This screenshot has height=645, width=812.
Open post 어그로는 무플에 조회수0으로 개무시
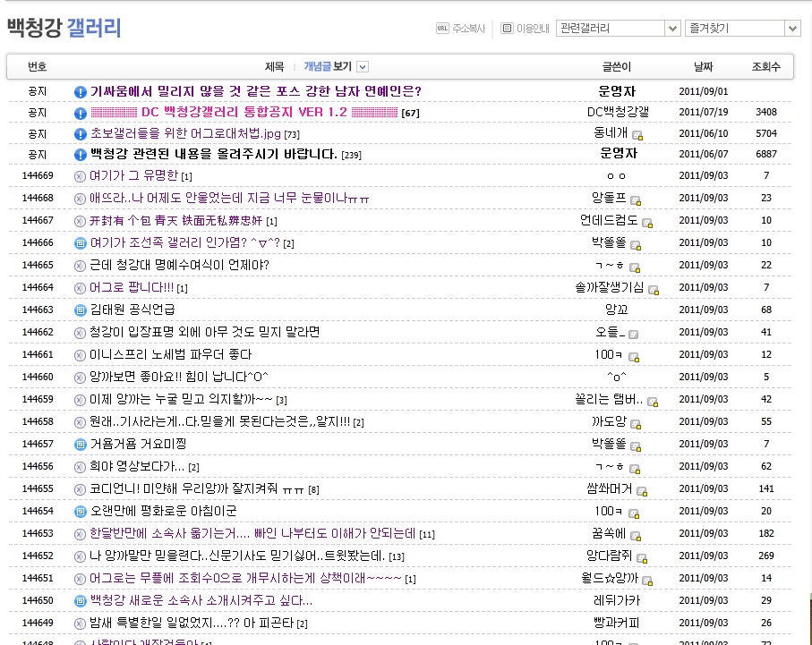(245, 578)
